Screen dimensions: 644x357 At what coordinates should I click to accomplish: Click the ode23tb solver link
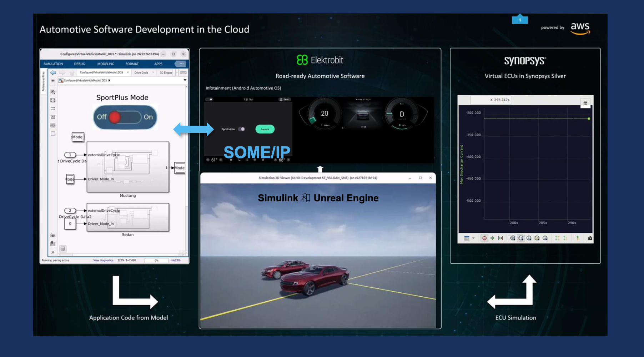tap(175, 260)
